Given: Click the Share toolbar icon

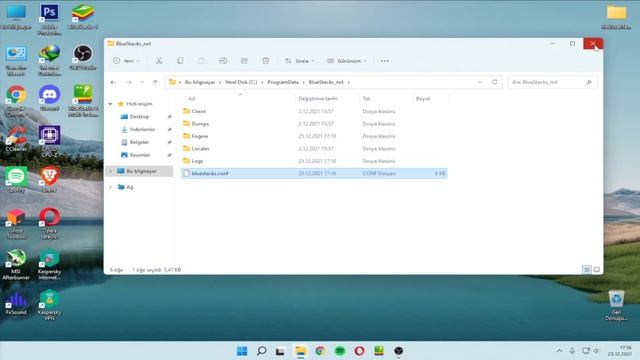Looking at the screenshot, I should (244, 61).
